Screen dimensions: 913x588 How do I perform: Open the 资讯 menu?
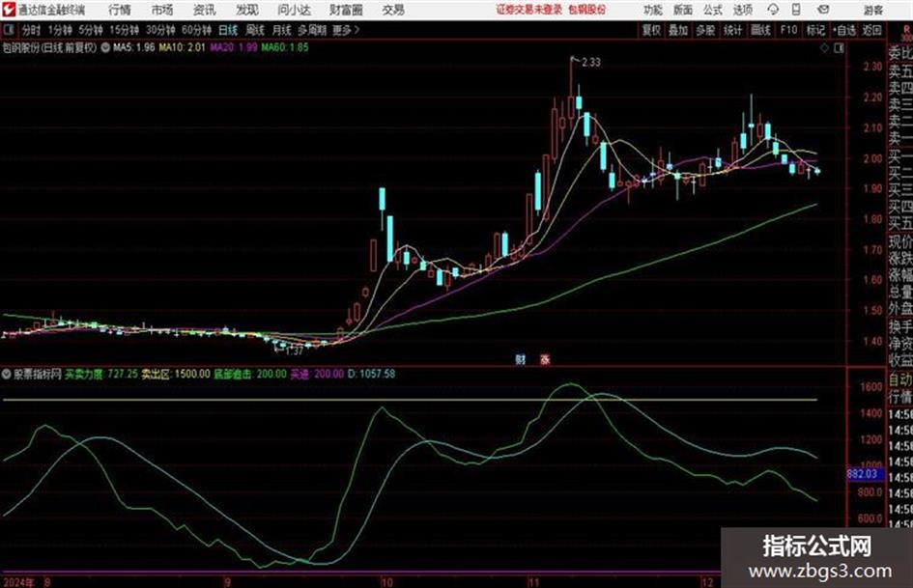point(205,10)
